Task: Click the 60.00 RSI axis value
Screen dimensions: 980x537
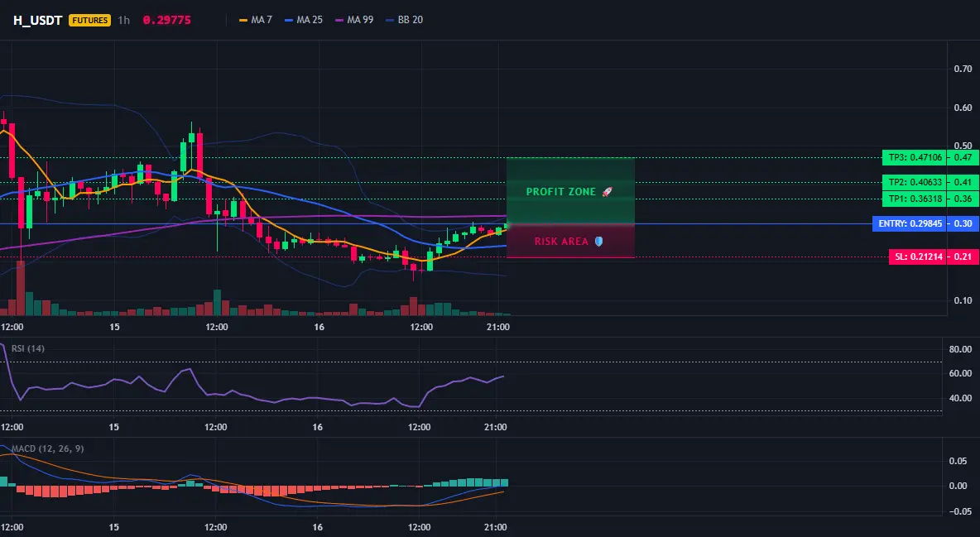Action: [x=961, y=373]
